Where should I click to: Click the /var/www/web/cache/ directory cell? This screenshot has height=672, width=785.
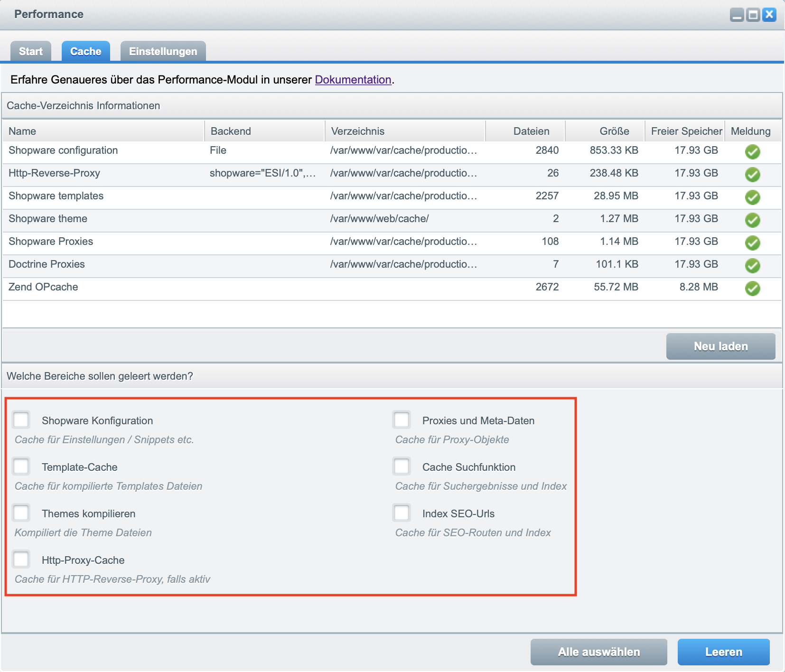point(379,219)
